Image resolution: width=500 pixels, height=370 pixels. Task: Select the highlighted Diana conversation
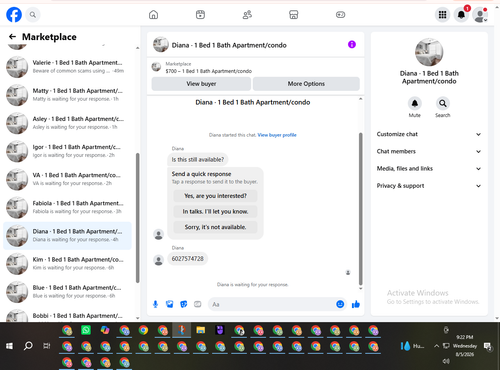(x=67, y=236)
